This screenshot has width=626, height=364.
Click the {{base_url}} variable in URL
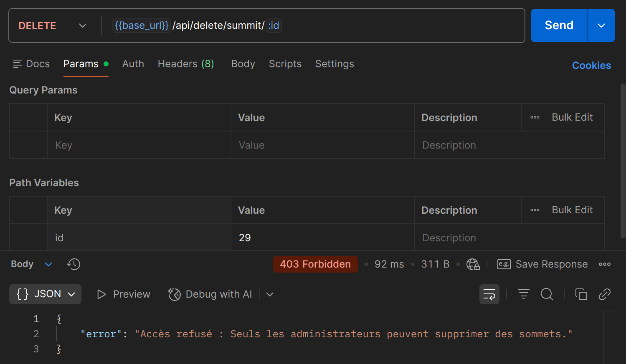[142, 25]
